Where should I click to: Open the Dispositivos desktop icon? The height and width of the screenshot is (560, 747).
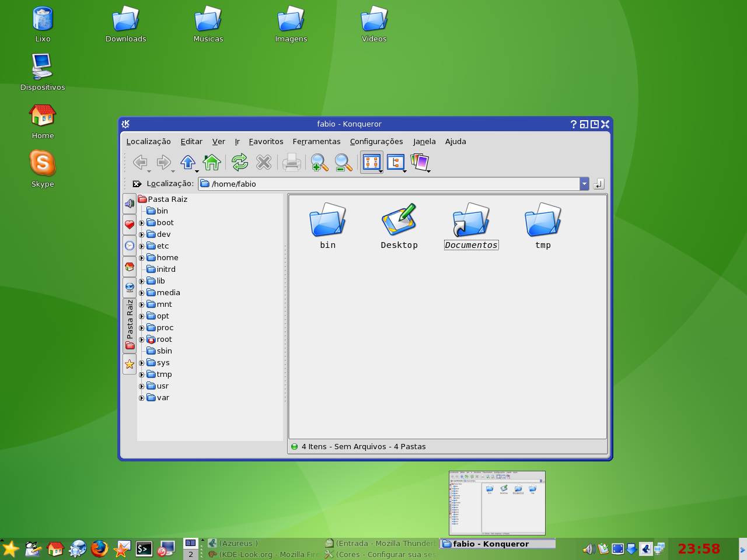pos(43,72)
